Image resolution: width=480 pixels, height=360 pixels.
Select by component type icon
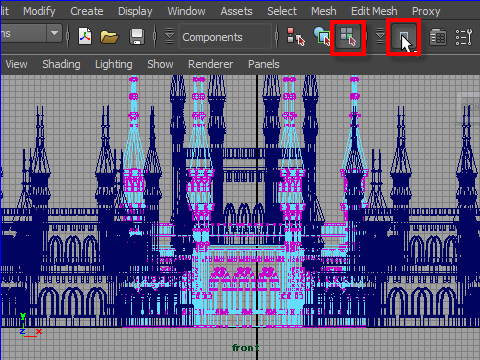tap(348, 37)
